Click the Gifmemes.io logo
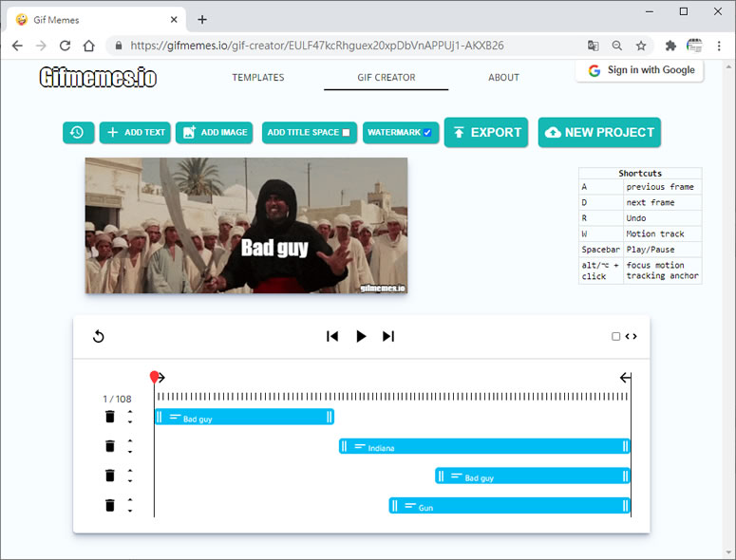The width and height of the screenshot is (736, 560). click(x=98, y=78)
